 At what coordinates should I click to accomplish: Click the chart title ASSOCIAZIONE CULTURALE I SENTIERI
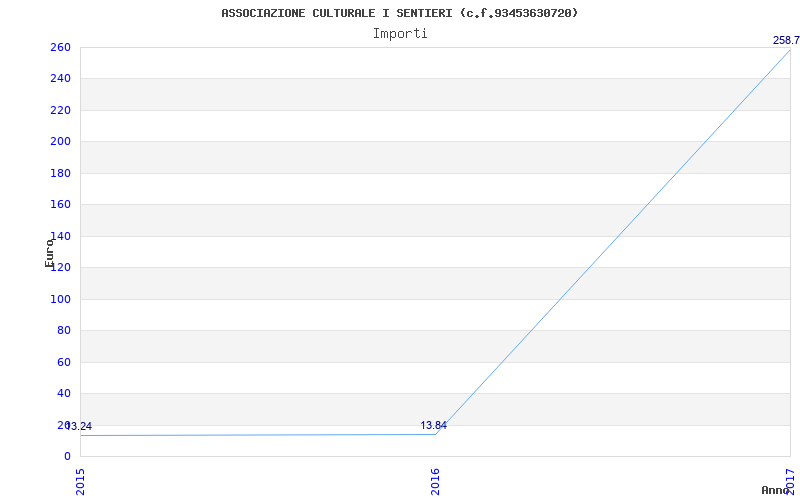[x=399, y=13]
